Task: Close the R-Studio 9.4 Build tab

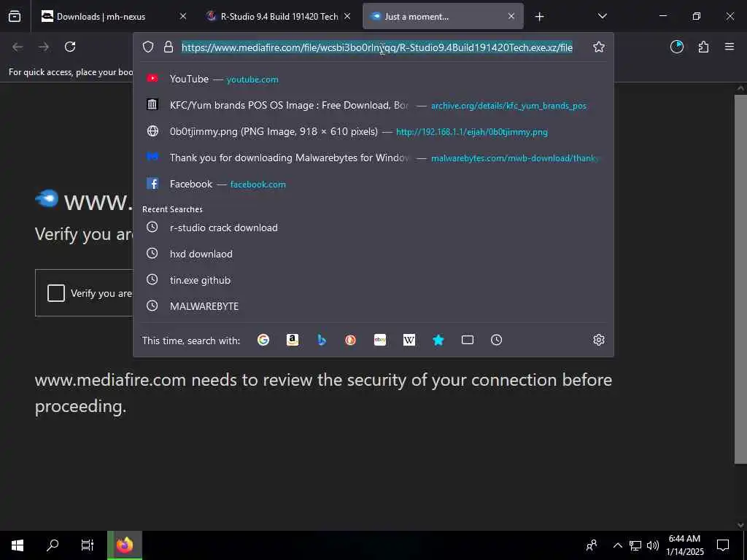Action: click(347, 17)
